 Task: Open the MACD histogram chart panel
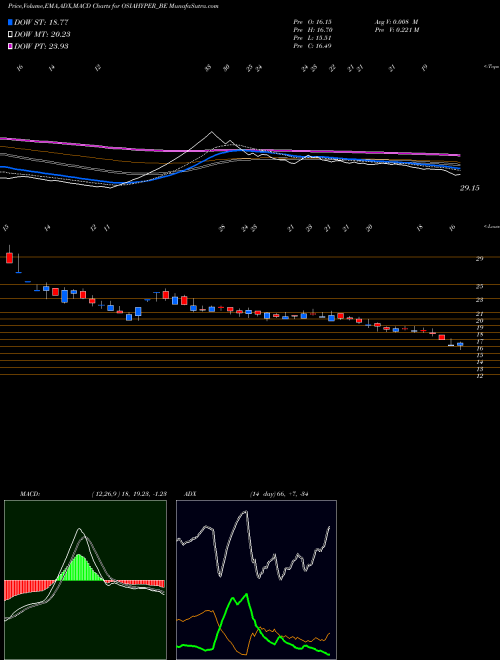tap(85, 580)
